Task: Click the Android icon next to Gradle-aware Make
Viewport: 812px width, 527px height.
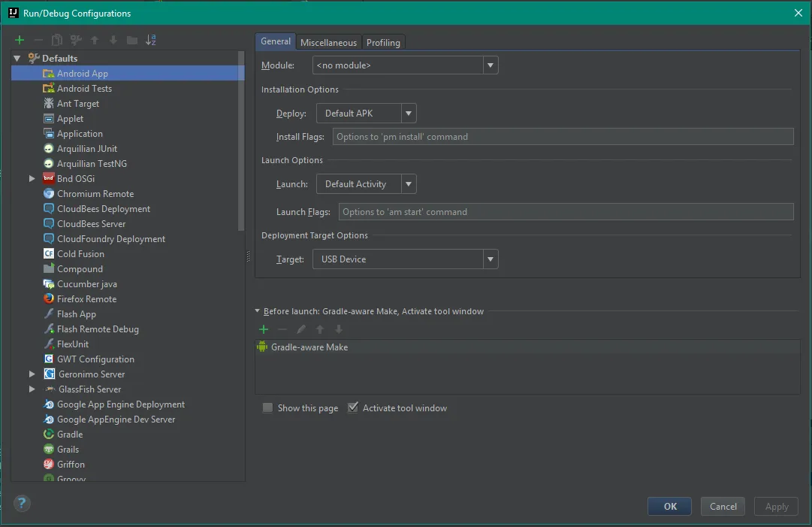Action: click(x=263, y=347)
